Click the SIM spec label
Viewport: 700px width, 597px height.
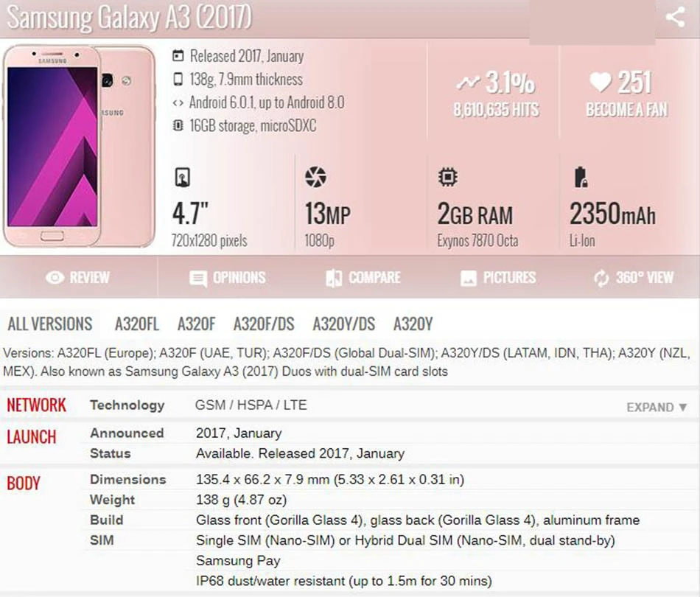click(102, 540)
